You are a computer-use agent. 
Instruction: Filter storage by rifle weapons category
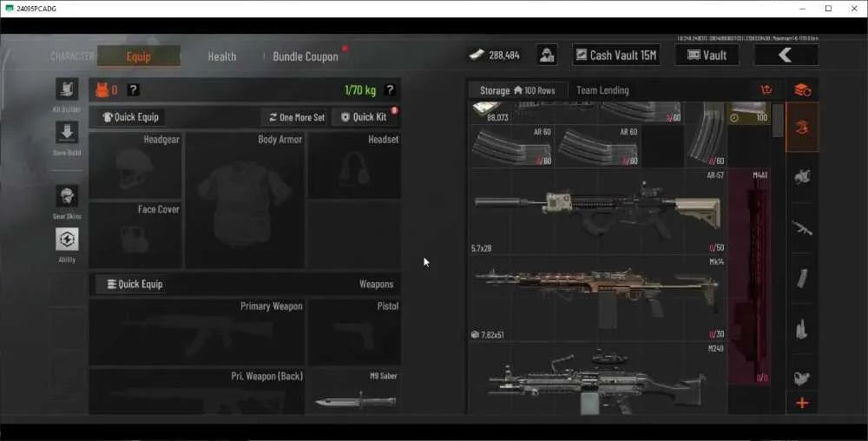point(802,227)
